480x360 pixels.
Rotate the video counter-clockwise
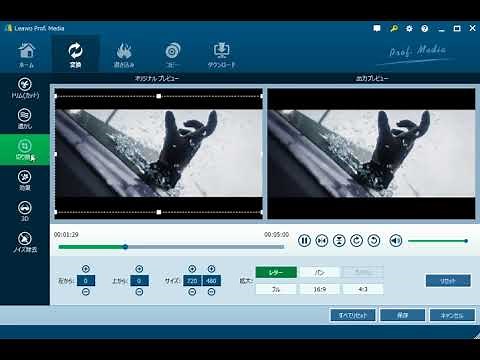click(374, 240)
